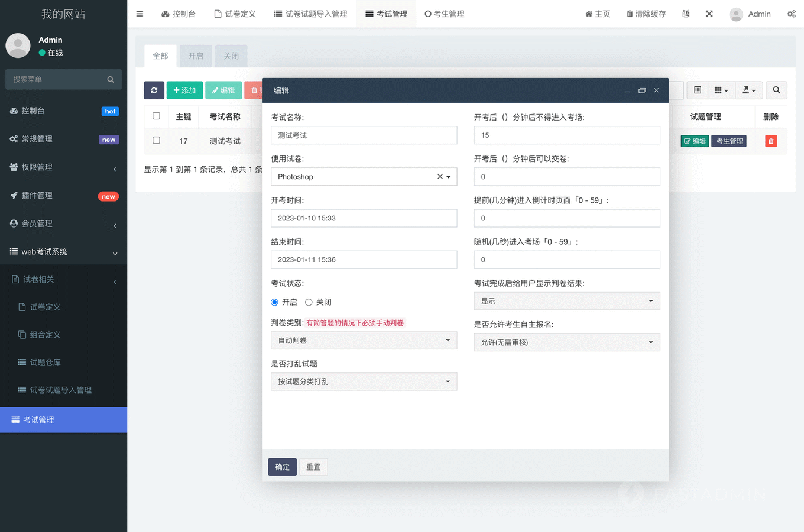Viewport: 804px width, 532px height.
Task: Select the 关闭 exam status radio
Action: click(x=309, y=302)
